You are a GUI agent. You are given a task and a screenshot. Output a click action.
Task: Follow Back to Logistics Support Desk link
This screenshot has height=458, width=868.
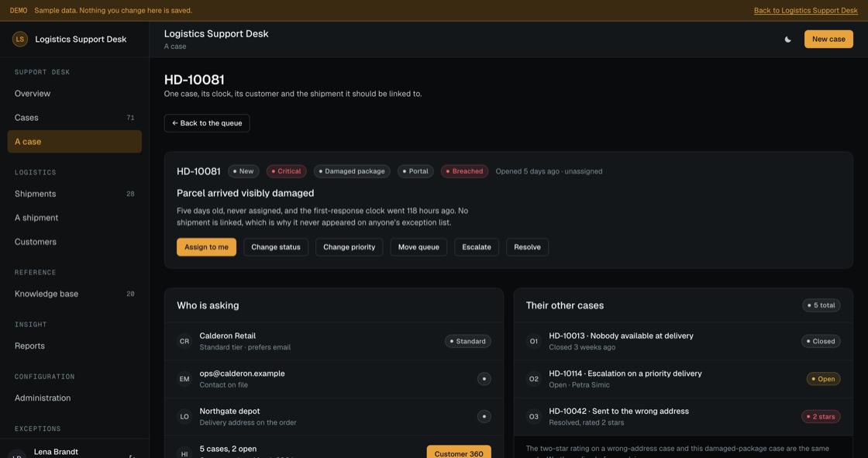click(805, 11)
